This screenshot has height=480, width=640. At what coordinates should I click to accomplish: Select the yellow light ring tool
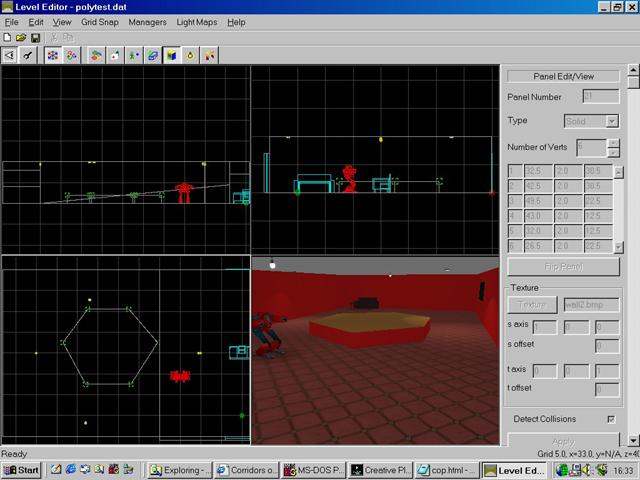tap(190, 55)
